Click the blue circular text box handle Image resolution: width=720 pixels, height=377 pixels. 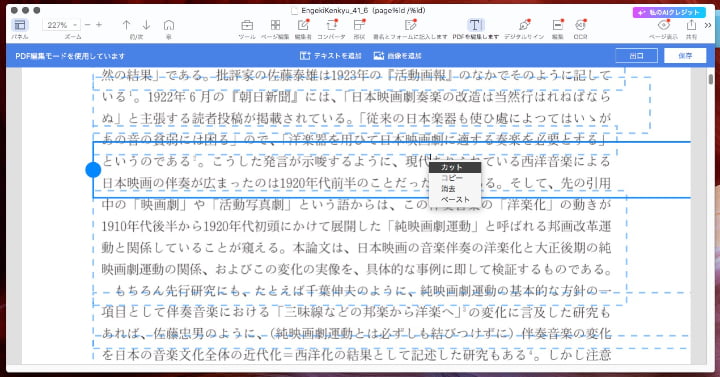93,170
